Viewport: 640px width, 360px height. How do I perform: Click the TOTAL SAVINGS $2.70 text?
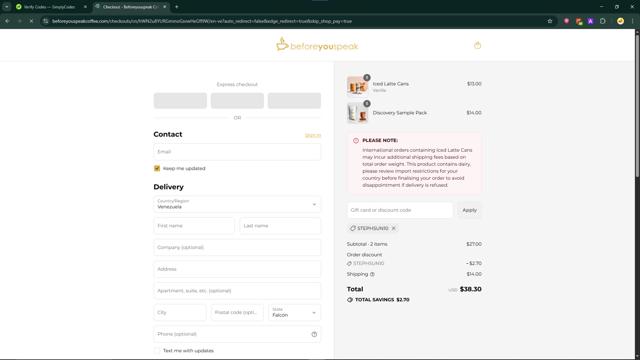(x=382, y=300)
